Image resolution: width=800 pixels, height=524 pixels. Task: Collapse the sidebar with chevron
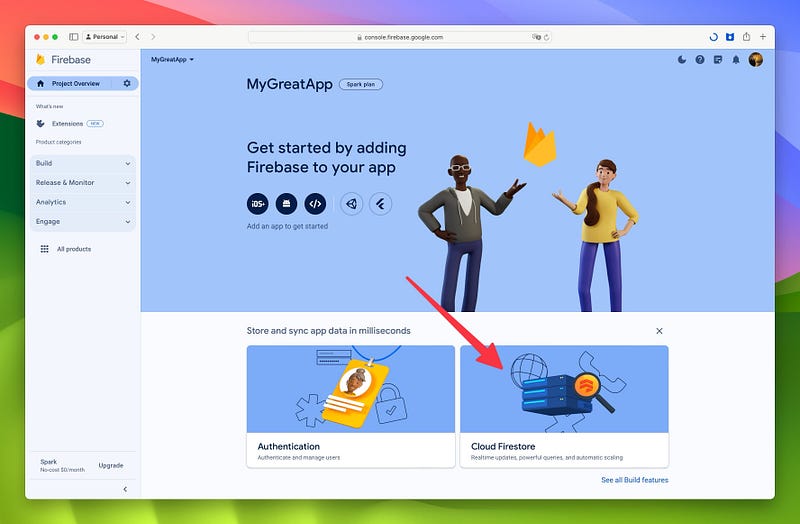click(126, 489)
